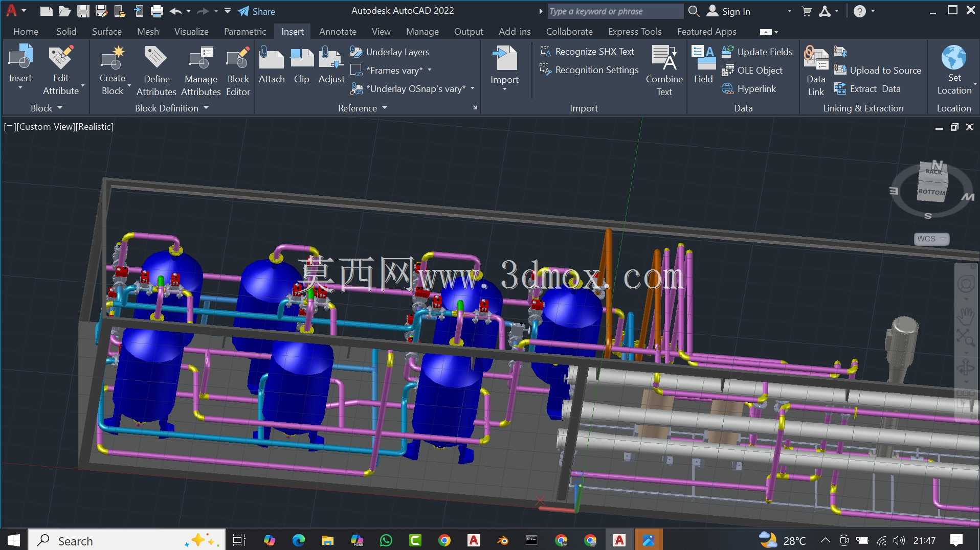
Task: Open WhatsApp from the taskbar
Action: [x=386, y=540]
